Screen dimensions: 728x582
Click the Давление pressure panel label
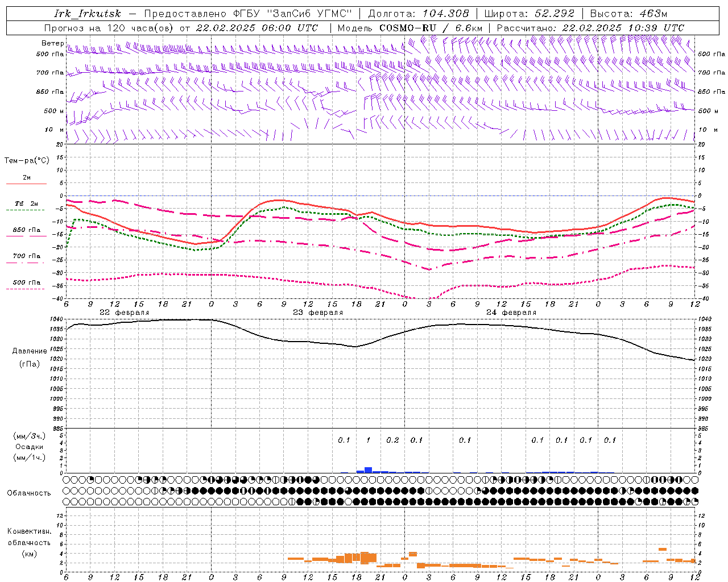[x=30, y=351]
